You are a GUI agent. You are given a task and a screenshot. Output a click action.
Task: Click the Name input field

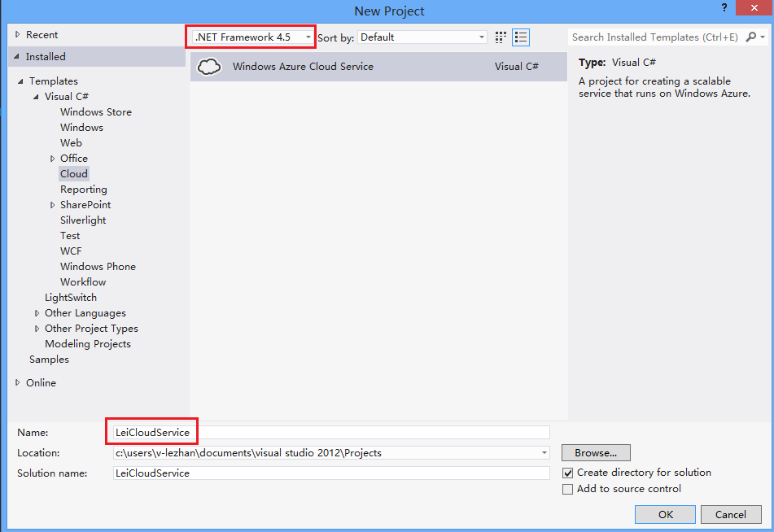pos(331,432)
